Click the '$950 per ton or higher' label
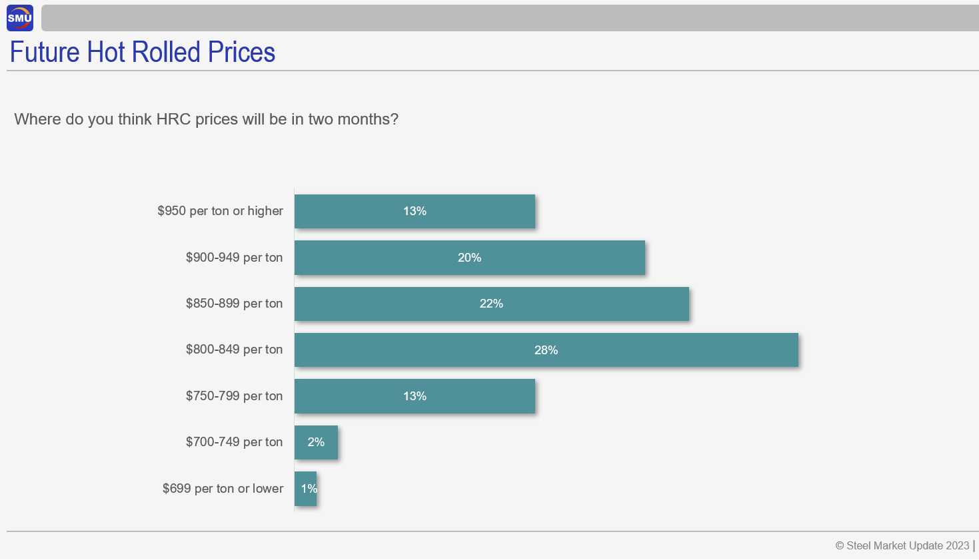 (x=220, y=211)
